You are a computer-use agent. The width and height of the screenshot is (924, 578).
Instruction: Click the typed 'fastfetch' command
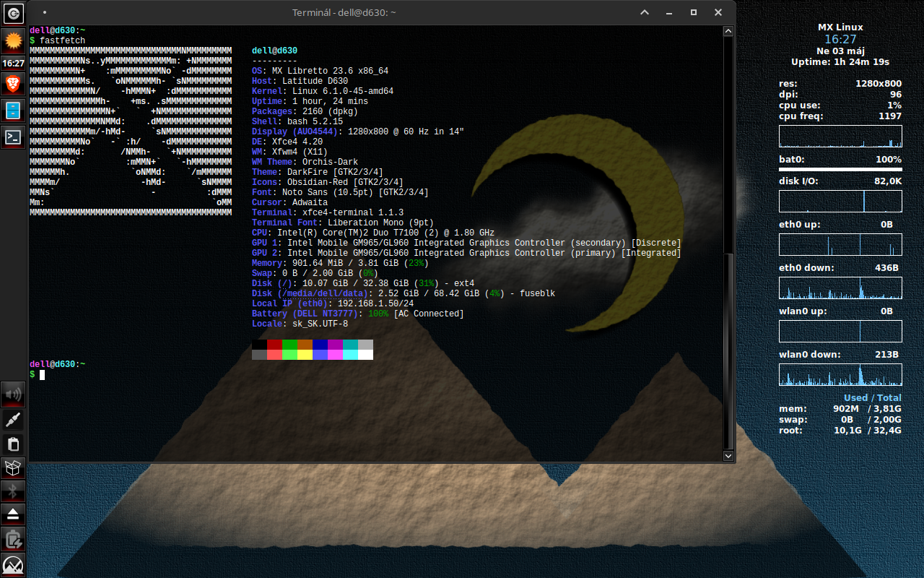(x=62, y=40)
